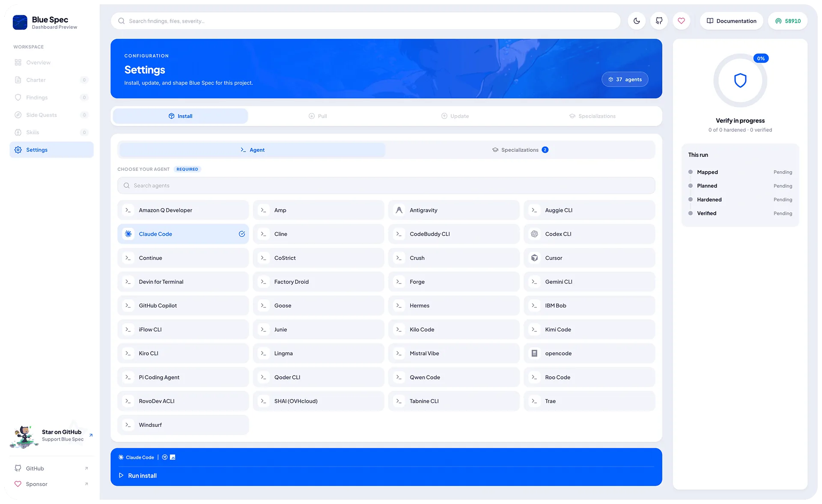Click Kilo Code terminal icon

pyautogui.click(x=399, y=329)
